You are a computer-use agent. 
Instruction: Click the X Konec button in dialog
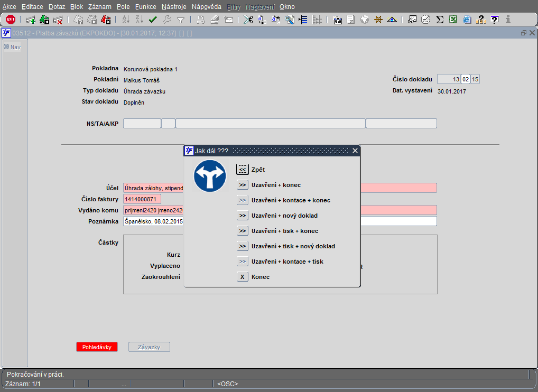tap(242, 277)
